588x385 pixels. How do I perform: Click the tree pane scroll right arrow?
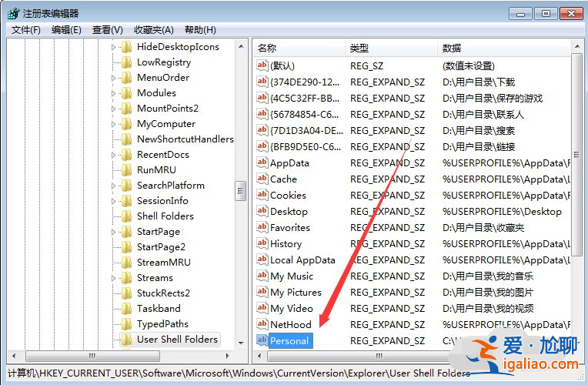pos(227,356)
